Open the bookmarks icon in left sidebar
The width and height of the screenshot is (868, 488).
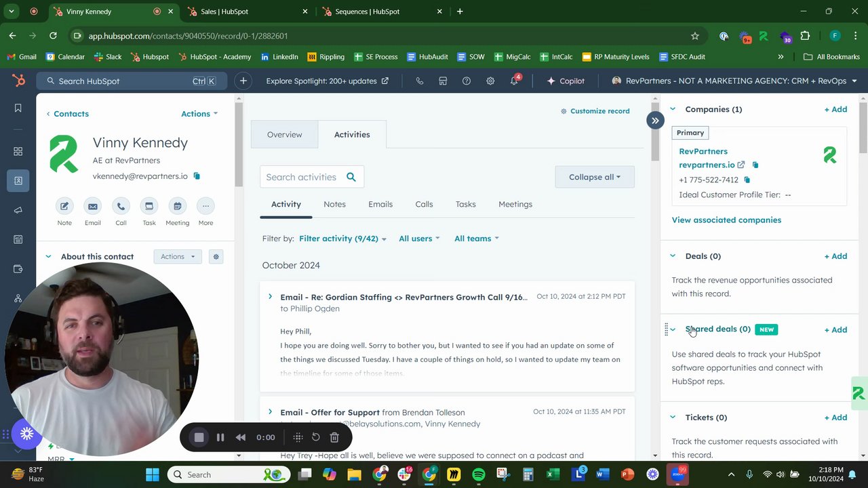(x=18, y=108)
